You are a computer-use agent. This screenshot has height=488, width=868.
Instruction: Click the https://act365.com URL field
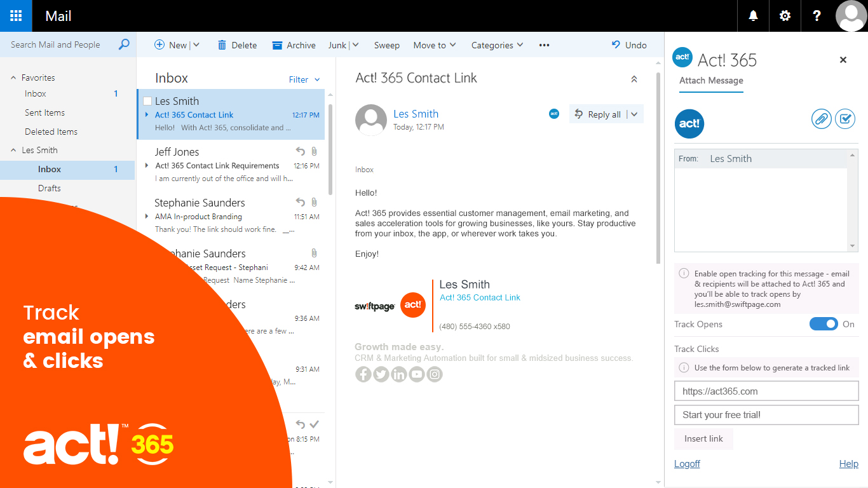766,391
